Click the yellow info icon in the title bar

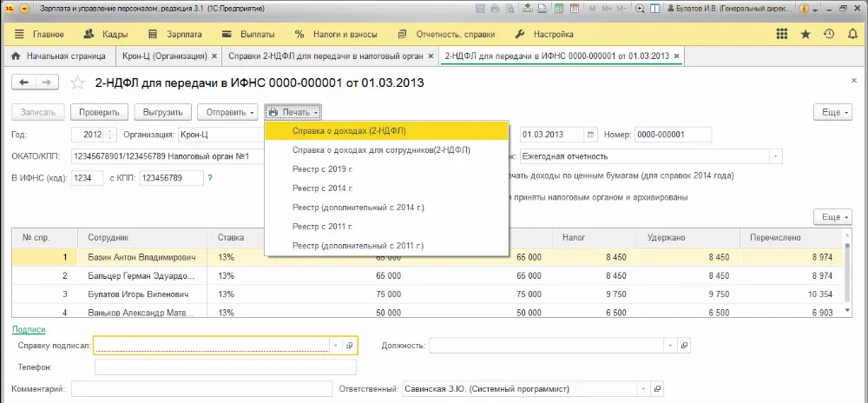pyautogui.click(x=804, y=9)
